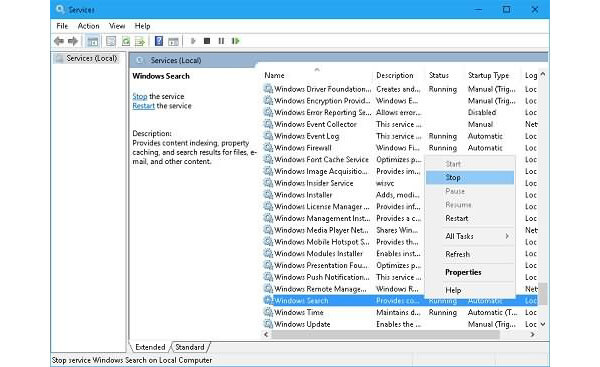Screen dimensions: 600x367
Task: Select Windows Encryption Provider service
Action: (322, 101)
